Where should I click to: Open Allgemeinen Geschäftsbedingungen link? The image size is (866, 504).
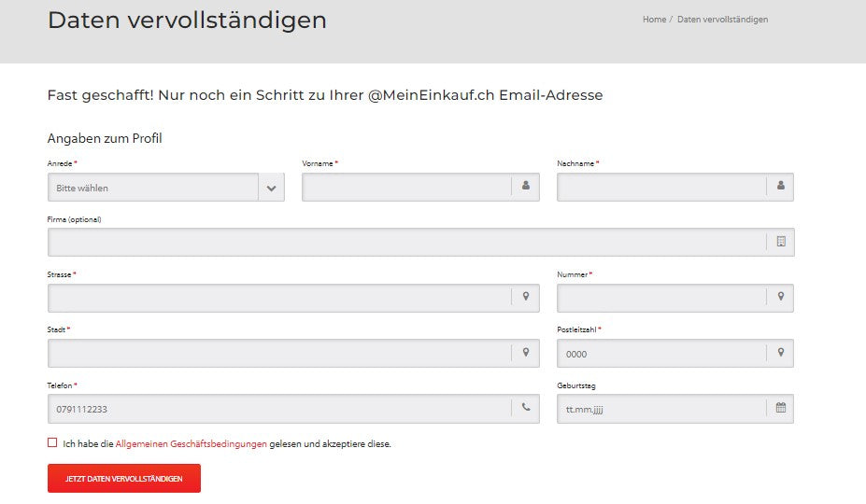pyautogui.click(x=191, y=444)
